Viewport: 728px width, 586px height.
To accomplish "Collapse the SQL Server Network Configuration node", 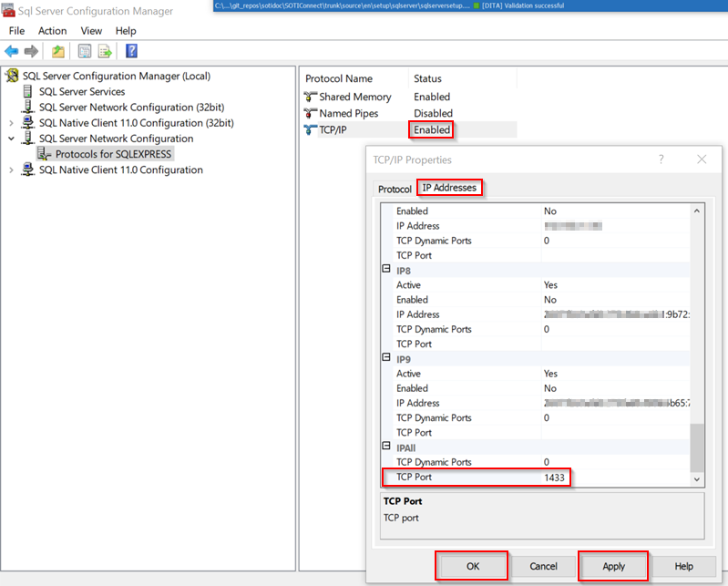I will (x=11, y=139).
